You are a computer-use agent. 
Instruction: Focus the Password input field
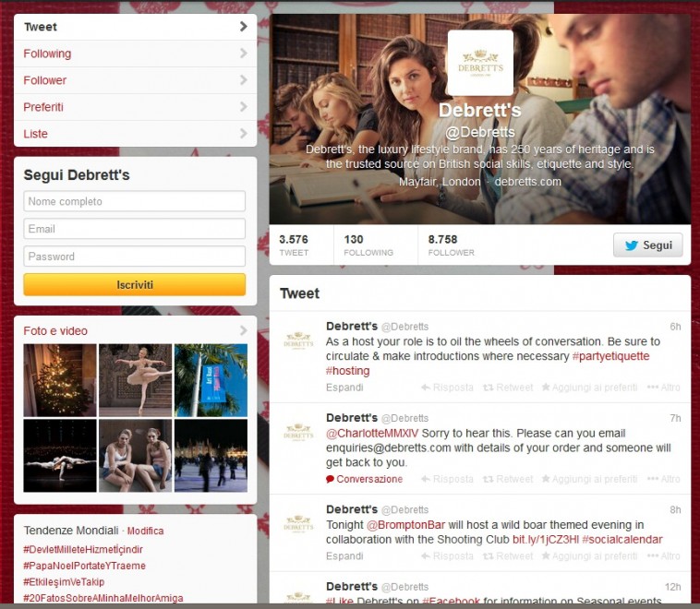[x=135, y=257]
